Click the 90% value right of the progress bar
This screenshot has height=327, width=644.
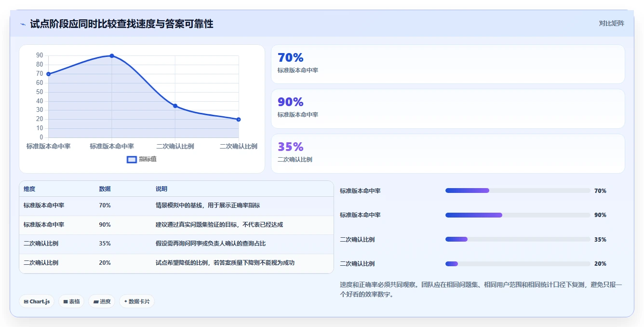(x=600, y=215)
